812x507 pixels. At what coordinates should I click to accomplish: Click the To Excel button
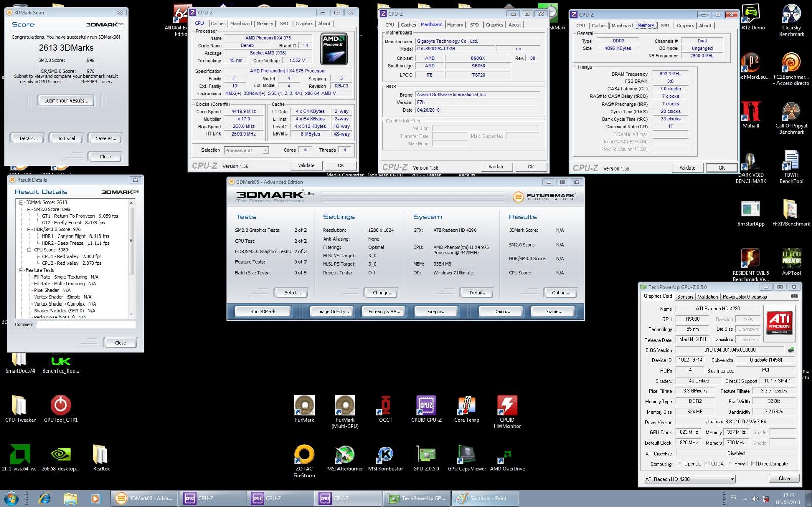pos(66,138)
